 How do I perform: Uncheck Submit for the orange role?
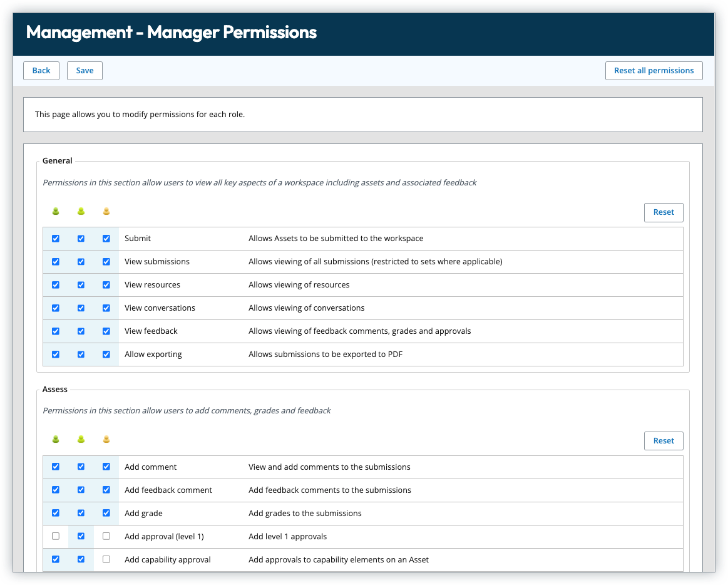tap(106, 239)
